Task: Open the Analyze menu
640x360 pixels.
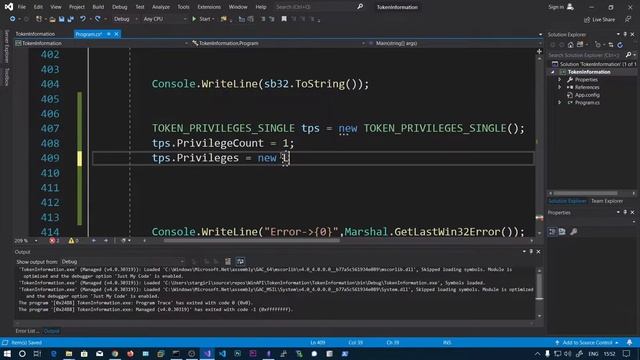Action: 161,7
